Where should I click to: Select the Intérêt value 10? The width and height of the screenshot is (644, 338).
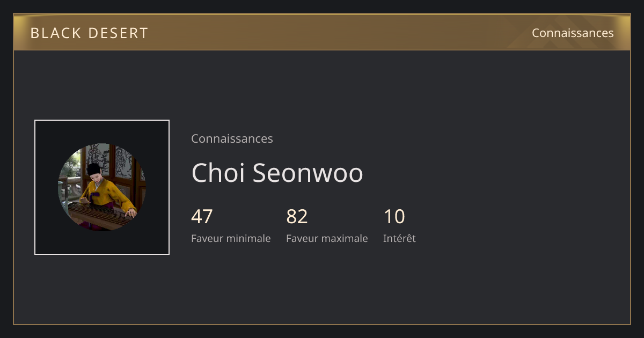394,216
